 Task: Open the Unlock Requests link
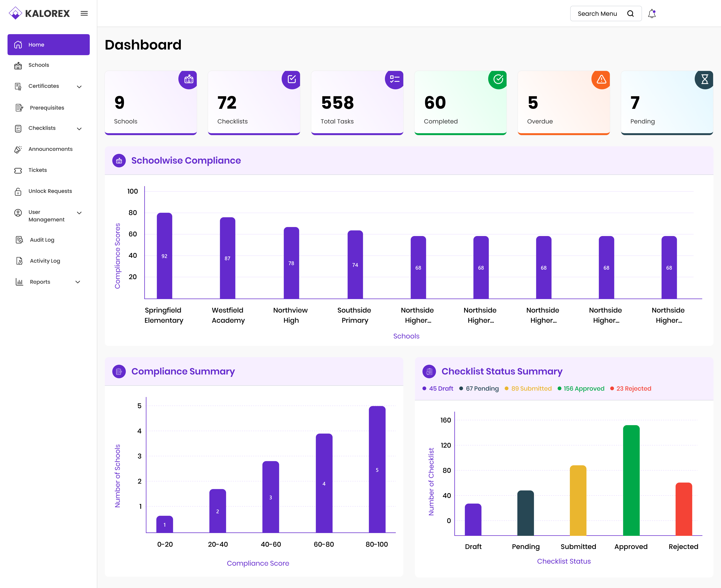[50, 191]
